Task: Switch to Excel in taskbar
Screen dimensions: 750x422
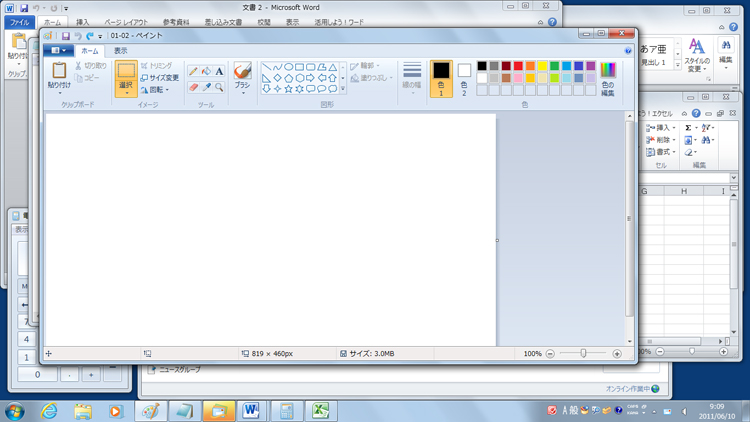Action: coord(320,411)
